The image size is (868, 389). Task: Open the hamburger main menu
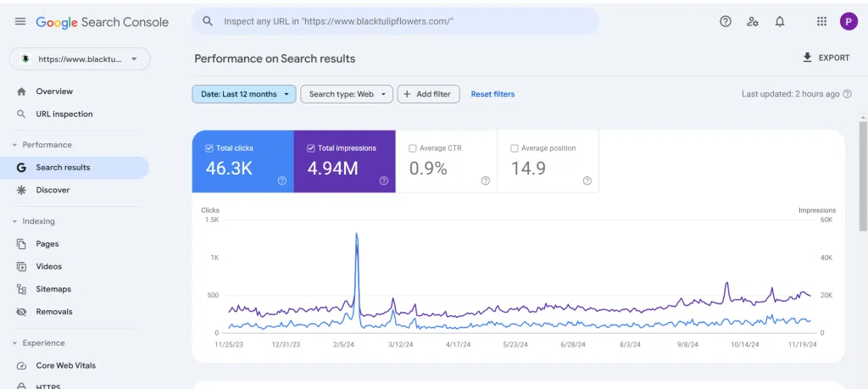[20, 22]
